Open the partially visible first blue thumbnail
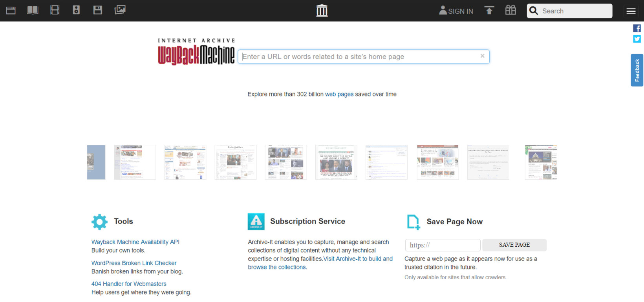This screenshot has width=644, height=302. pyautogui.click(x=96, y=162)
